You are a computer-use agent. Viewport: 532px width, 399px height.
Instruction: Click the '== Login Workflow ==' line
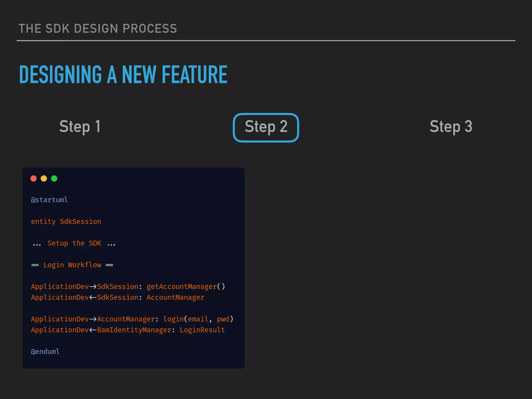(x=72, y=265)
